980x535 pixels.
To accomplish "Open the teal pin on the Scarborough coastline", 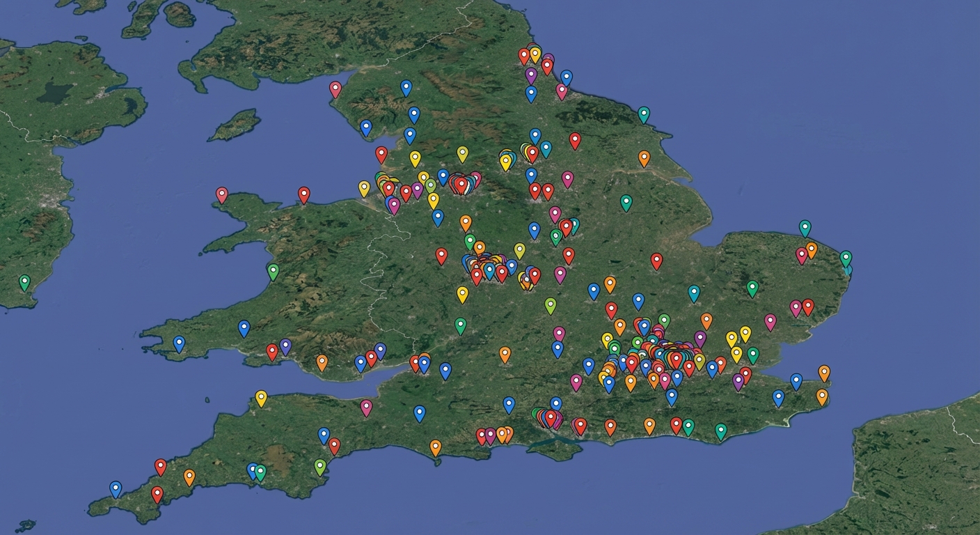I will 644,113.
